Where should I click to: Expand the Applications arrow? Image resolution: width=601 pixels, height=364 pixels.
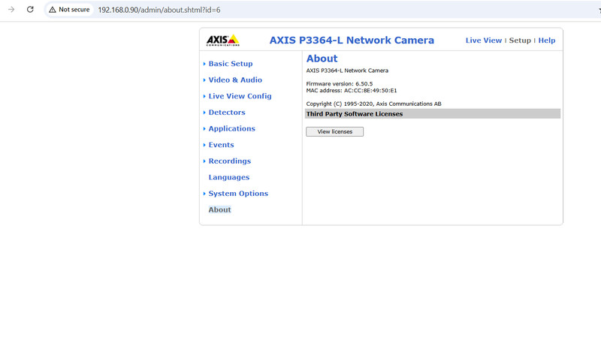point(204,128)
